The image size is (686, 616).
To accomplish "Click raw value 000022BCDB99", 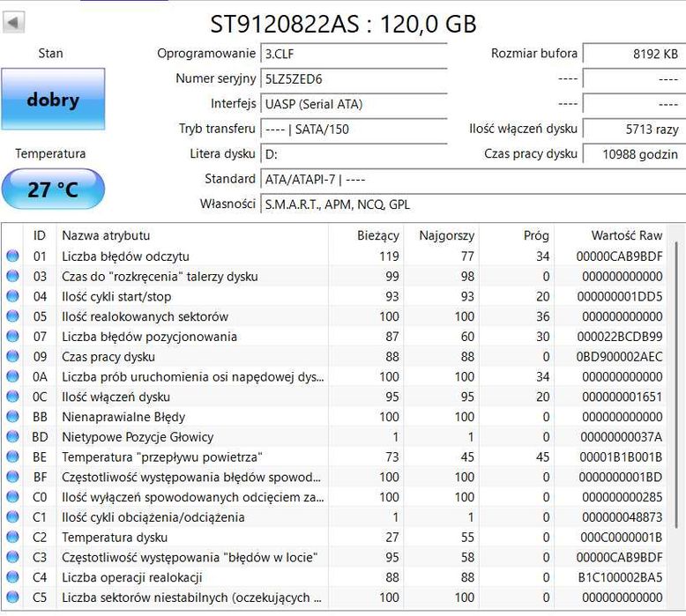I will [620, 337].
